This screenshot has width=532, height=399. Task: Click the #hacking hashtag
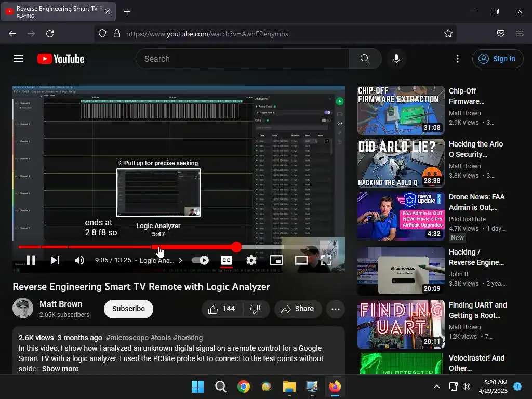pyautogui.click(x=188, y=338)
